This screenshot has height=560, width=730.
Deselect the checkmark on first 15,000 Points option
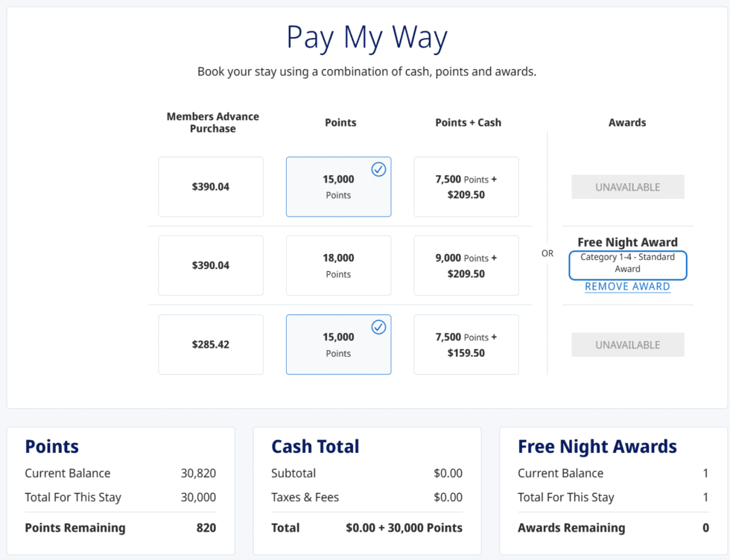[x=379, y=170]
